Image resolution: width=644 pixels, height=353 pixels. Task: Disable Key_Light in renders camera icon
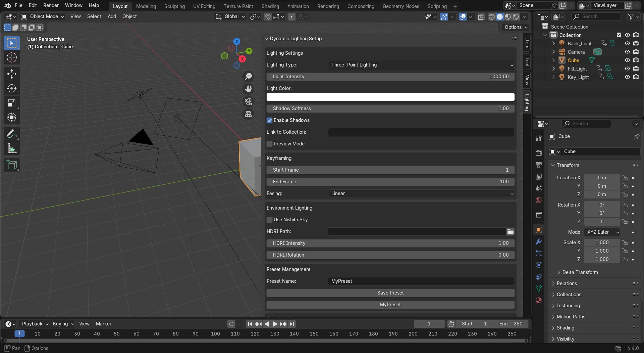pyautogui.click(x=636, y=77)
